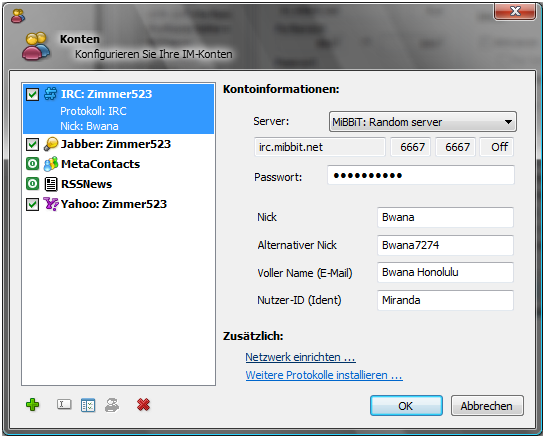Toggle the Yahoo: Zimmer523 checkbox

coord(33,204)
